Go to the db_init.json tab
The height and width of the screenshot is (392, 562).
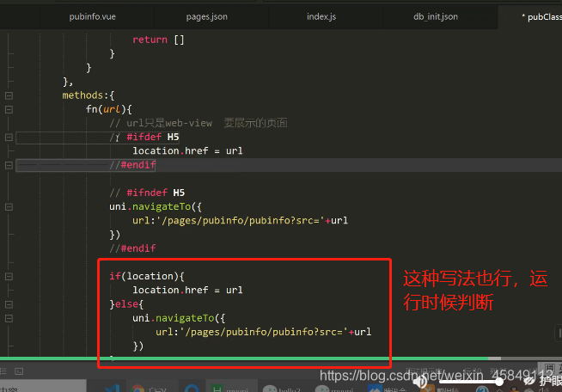point(436,16)
